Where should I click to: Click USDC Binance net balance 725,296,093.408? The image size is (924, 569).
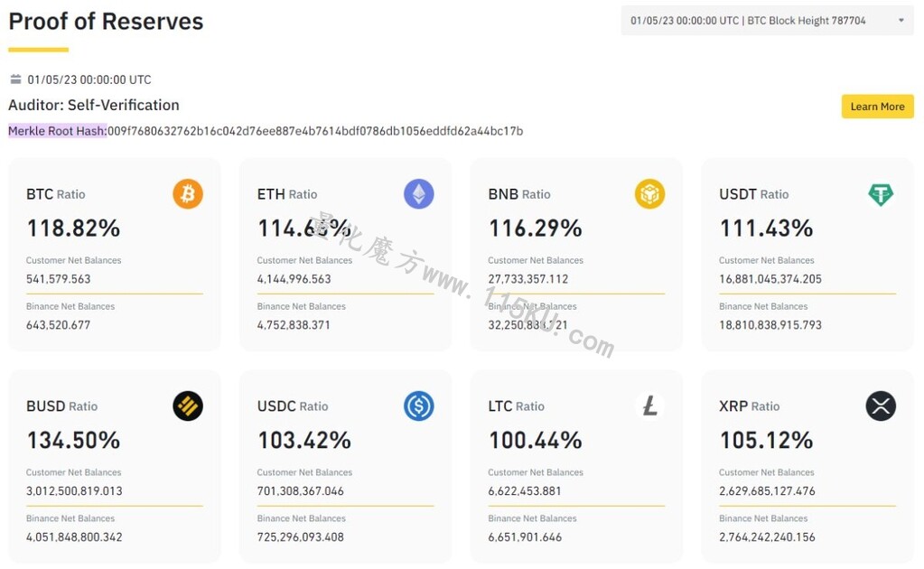pos(301,537)
